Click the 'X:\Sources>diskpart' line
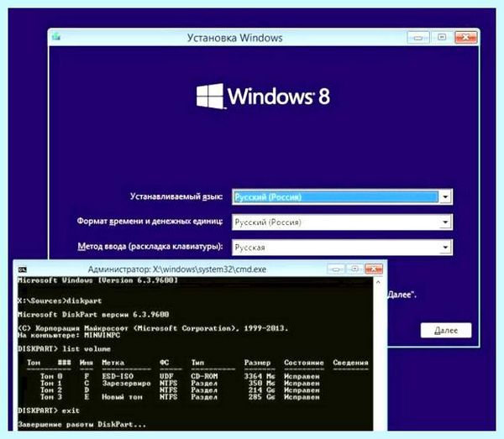The width and height of the screenshot is (504, 439). (x=60, y=301)
